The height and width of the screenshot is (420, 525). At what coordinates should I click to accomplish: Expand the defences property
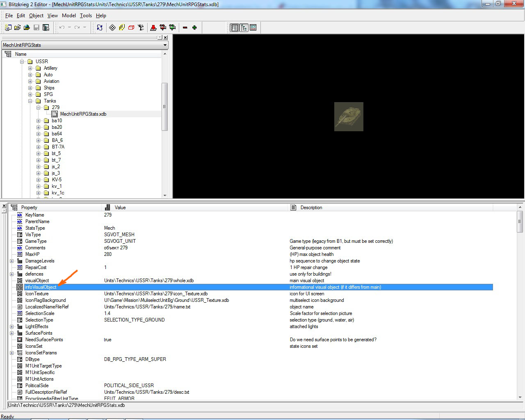click(12, 274)
